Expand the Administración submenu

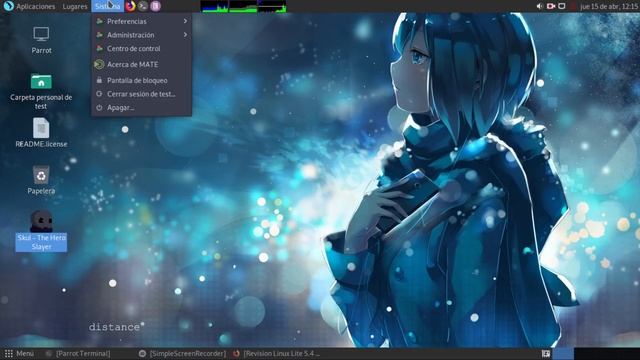coord(141,35)
